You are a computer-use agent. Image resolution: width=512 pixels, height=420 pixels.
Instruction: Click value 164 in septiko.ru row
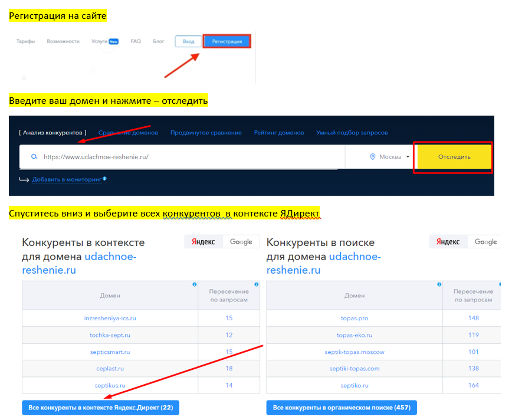point(474,385)
